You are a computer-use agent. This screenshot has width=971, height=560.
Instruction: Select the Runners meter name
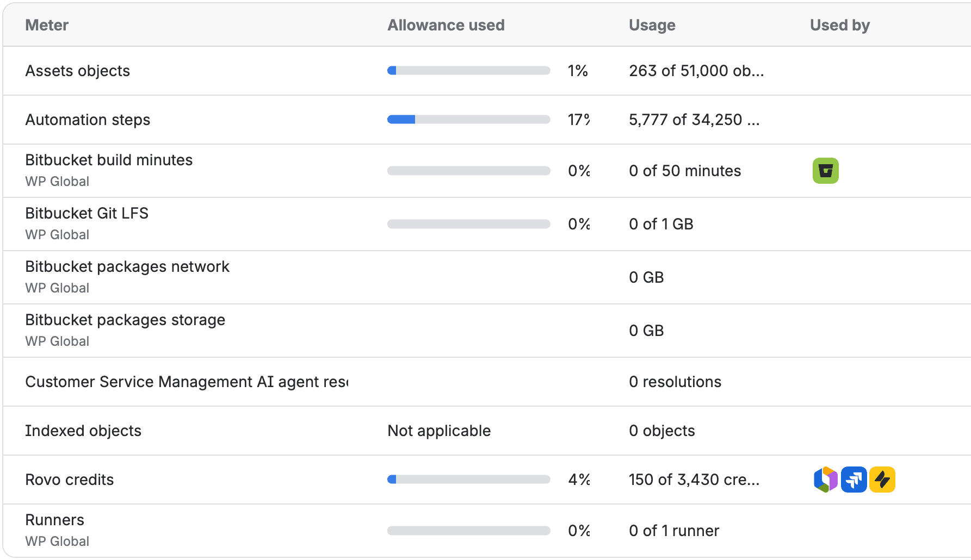54,520
